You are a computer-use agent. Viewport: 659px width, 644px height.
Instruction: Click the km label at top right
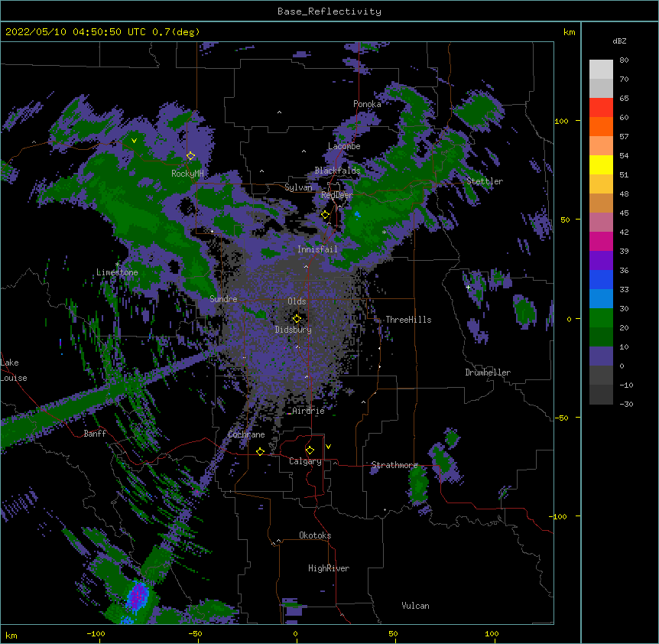click(x=570, y=32)
